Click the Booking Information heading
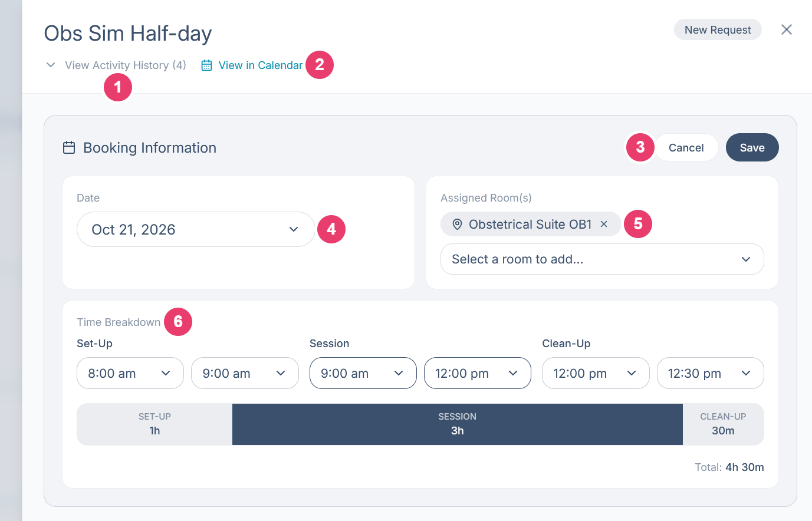Viewport: 812px width, 521px height. coord(150,147)
